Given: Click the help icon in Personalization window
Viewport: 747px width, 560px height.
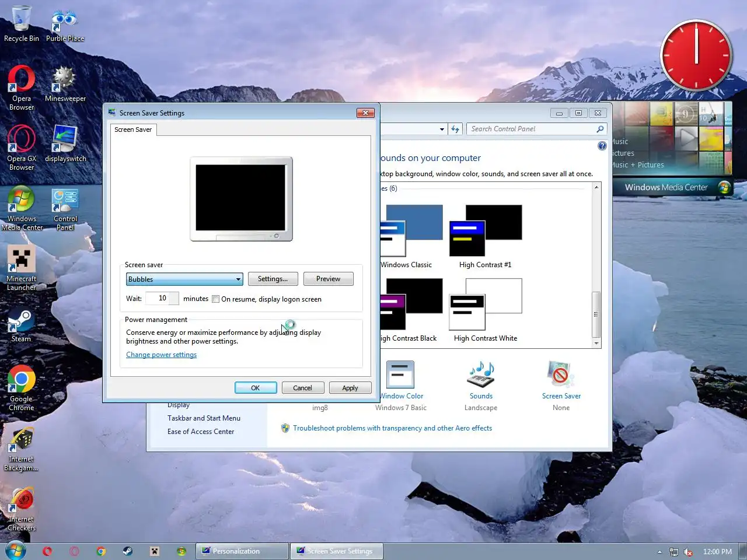Looking at the screenshot, I should point(602,146).
